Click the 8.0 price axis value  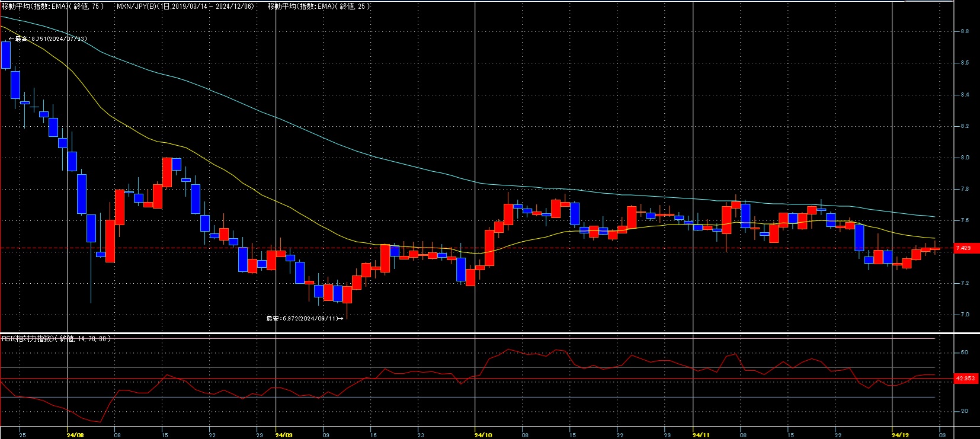965,158
